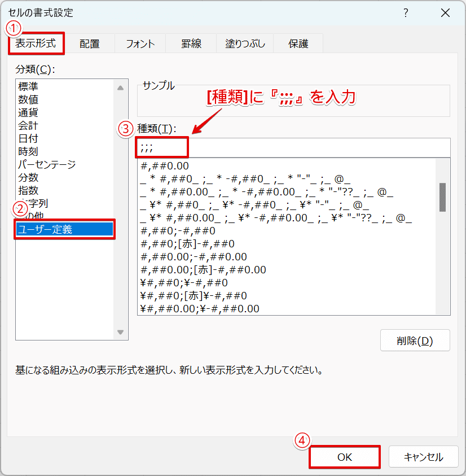Go to the 表示形式 (Number) tab
Image resolution: width=466 pixels, height=476 pixels.
[36, 43]
